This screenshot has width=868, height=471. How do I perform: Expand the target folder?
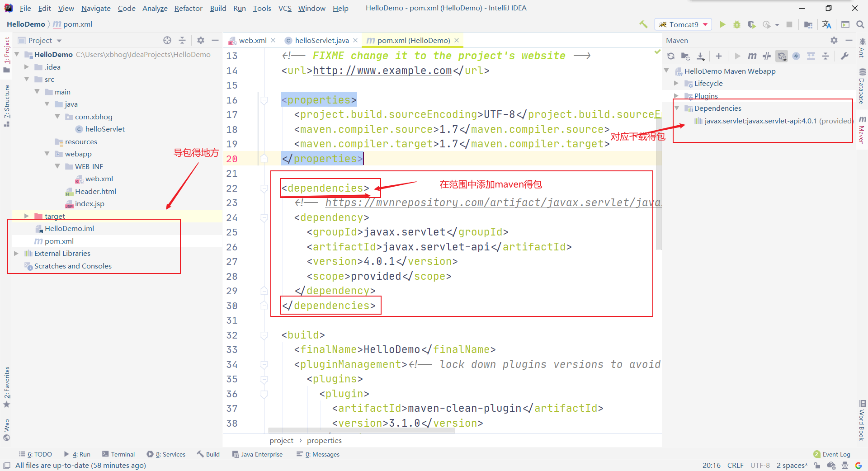[x=27, y=216]
